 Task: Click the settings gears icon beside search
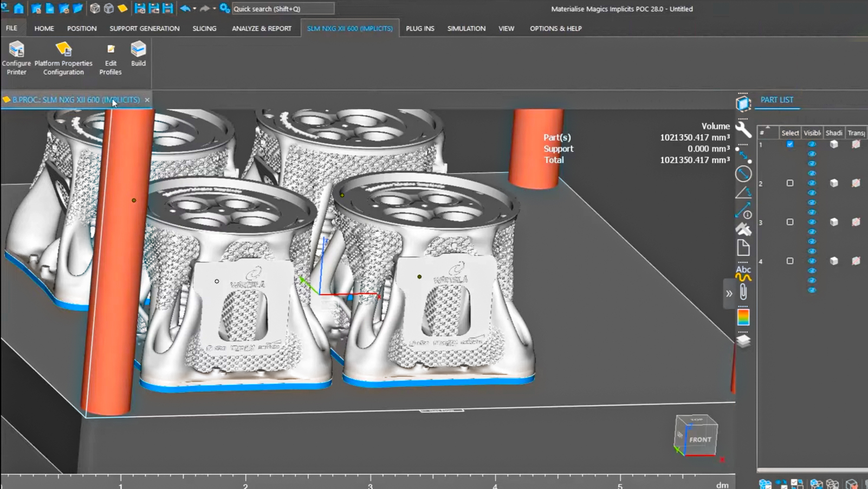pos(224,8)
